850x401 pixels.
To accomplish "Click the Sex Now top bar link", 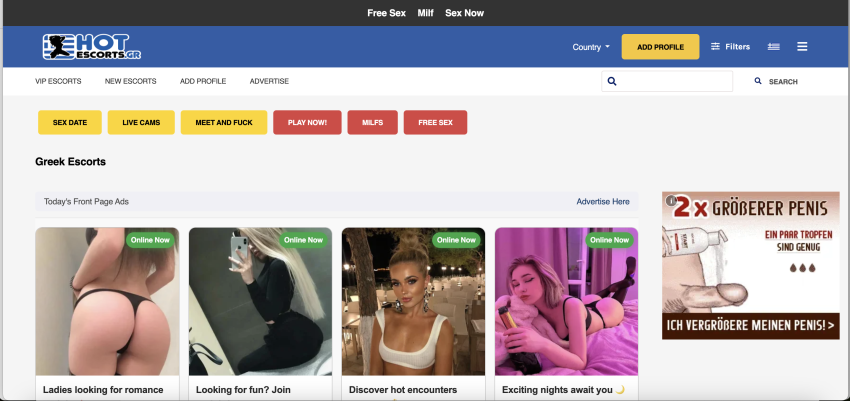I will point(465,13).
